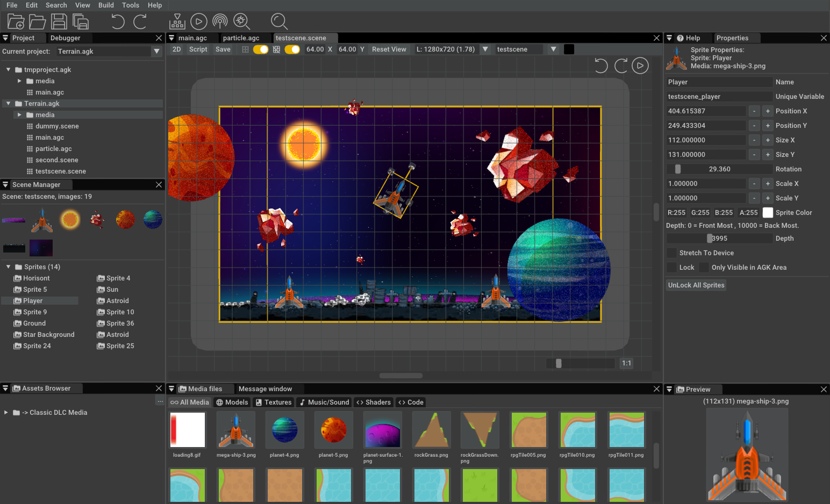The height and width of the screenshot is (504, 830).
Task: Expand the media folder under Terrain.agk
Action: (x=19, y=115)
